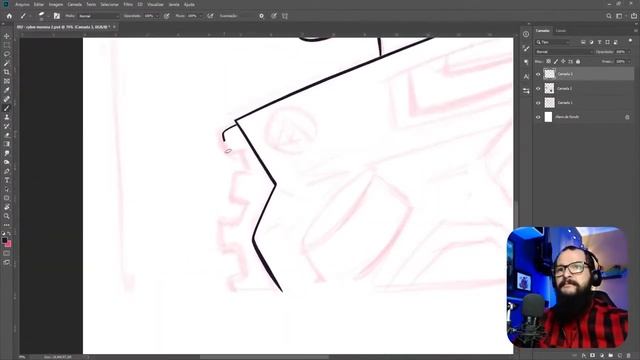Select the Lasso tool
The width and height of the screenshot is (640, 360).
[7, 54]
